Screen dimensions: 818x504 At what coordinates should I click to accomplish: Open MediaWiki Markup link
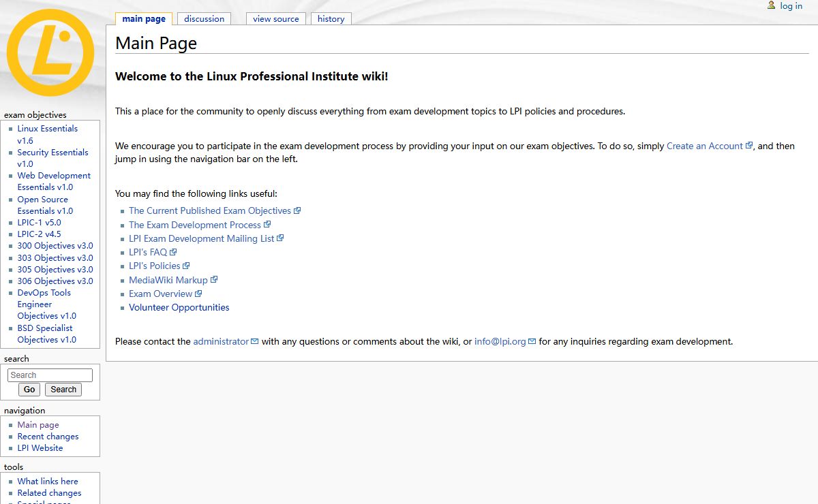[168, 280]
